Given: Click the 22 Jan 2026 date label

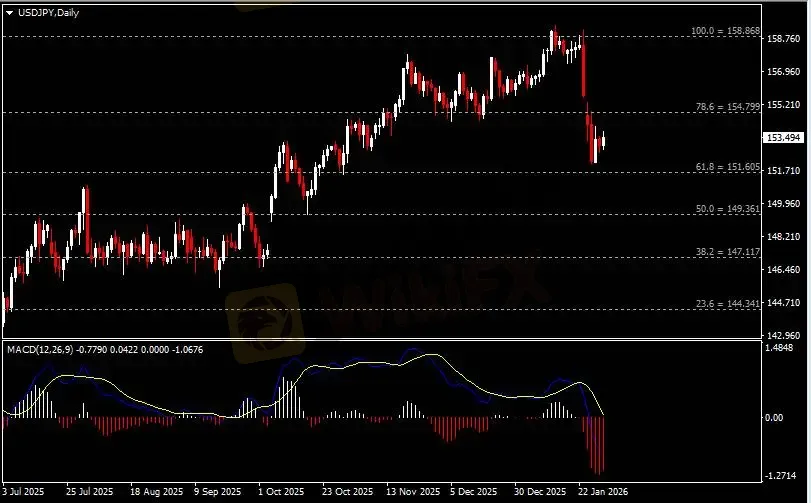Looking at the screenshot, I should (603, 491).
